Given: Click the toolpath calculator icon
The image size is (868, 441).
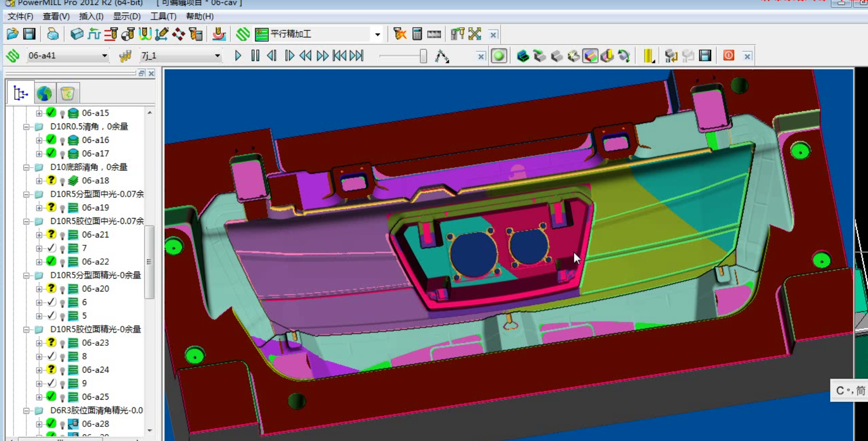Looking at the screenshot, I should click(x=417, y=34).
